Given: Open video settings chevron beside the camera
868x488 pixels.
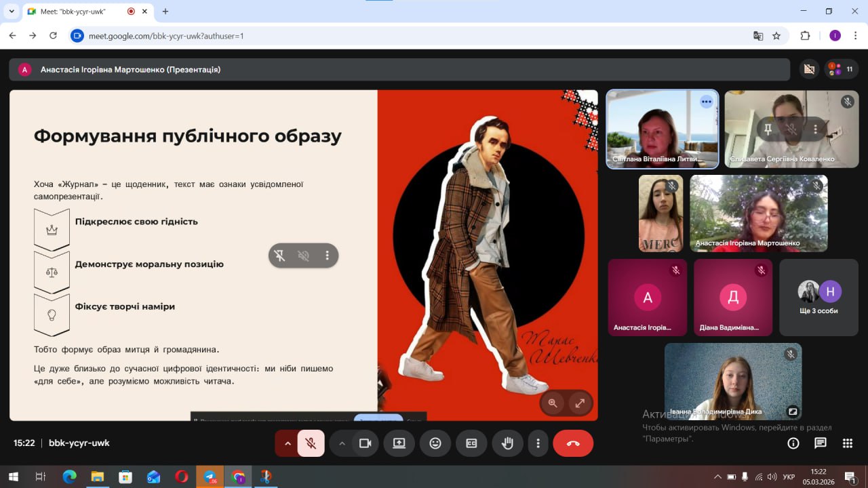Looking at the screenshot, I should pyautogui.click(x=342, y=443).
